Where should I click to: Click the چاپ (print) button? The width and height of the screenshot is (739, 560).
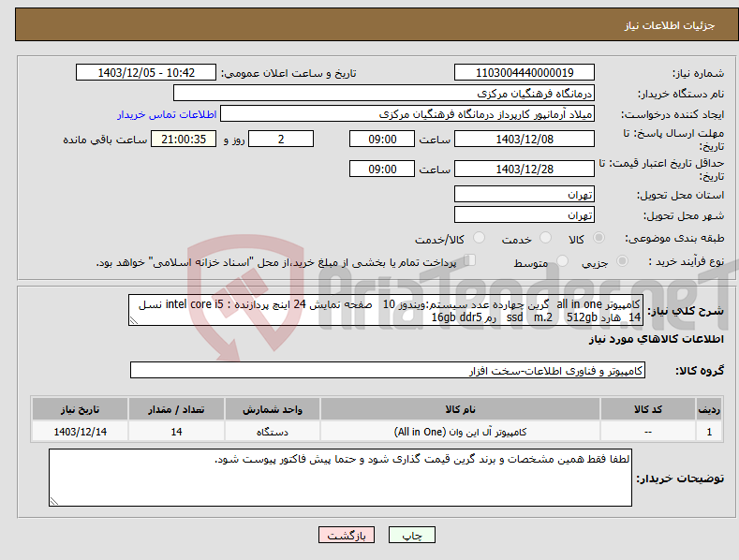pyautogui.click(x=411, y=535)
